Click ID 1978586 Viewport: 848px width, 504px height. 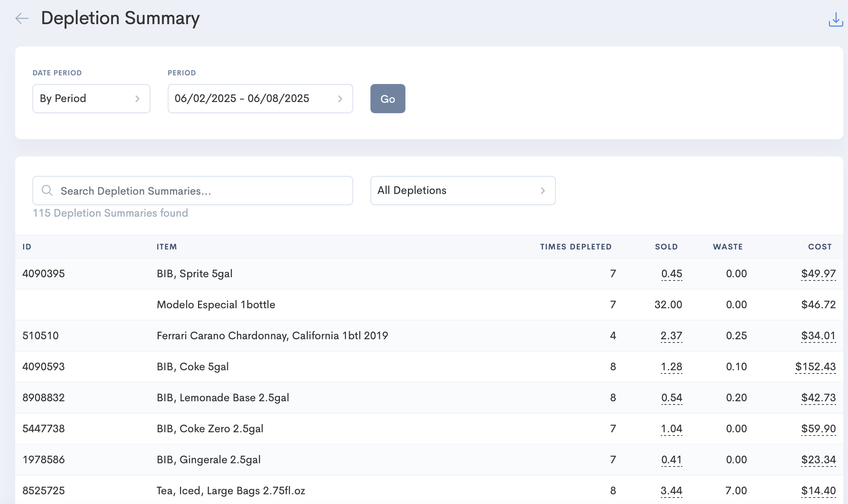44,460
